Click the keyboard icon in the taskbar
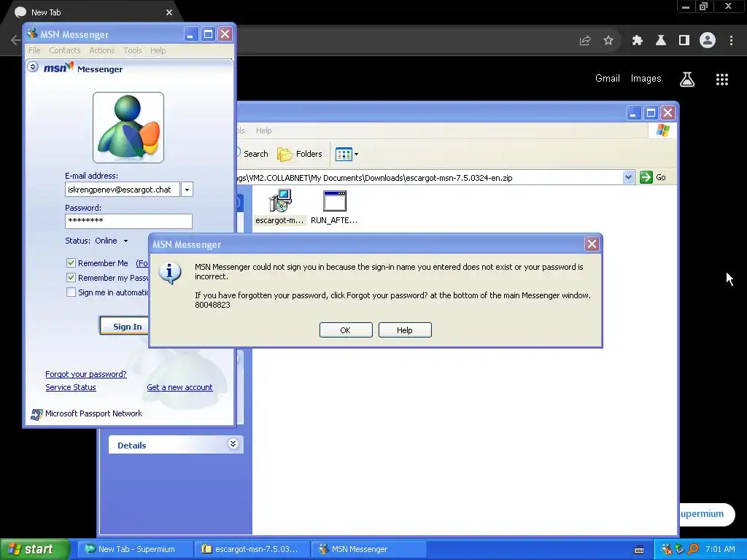The height and width of the screenshot is (560, 747). [639, 550]
